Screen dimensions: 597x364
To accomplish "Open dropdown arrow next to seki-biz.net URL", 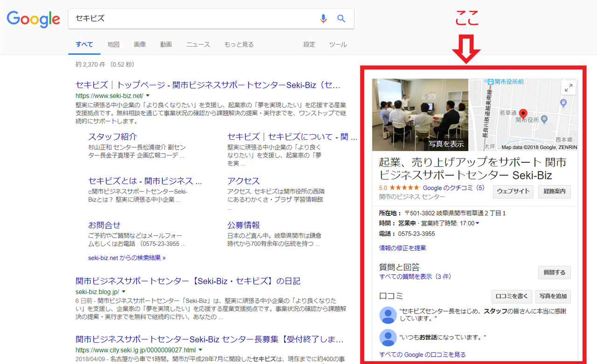I will pos(148,96).
